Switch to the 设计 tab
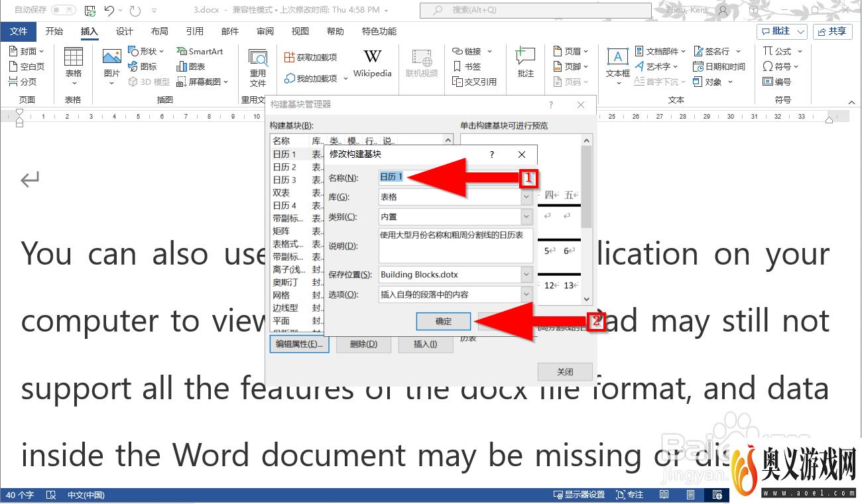862x504 pixels. click(124, 31)
